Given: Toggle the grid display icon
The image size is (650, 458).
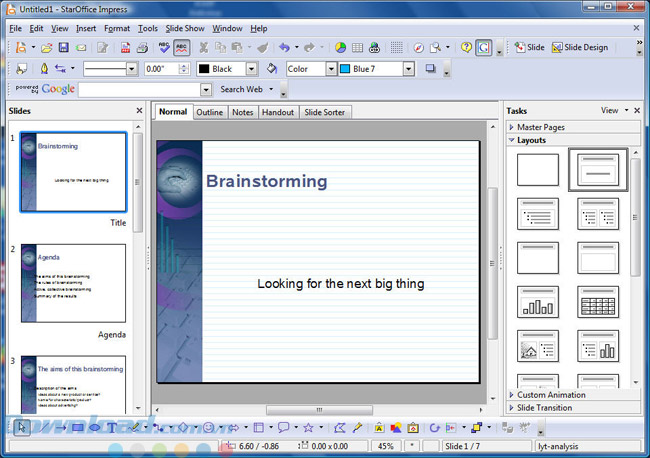Looking at the screenshot, I should pyautogui.click(x=397, y=48).
